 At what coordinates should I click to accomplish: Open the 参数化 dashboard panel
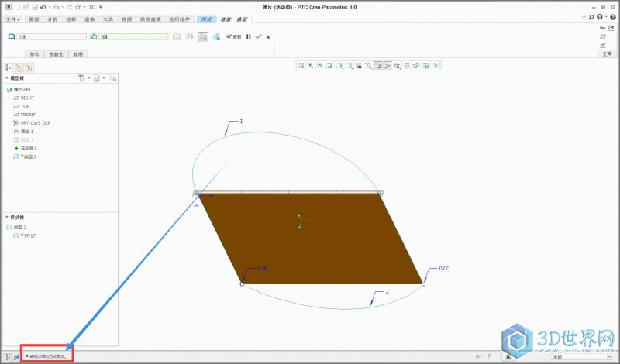coord(56,54)
